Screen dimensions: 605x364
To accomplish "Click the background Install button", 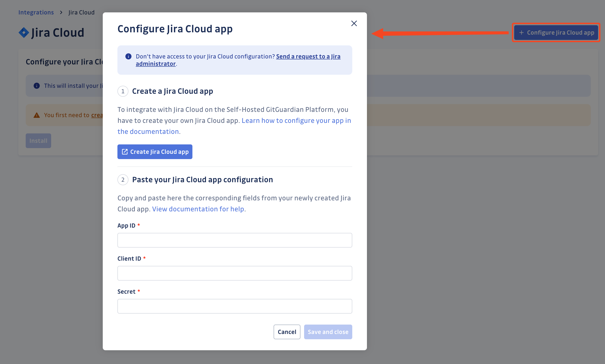I will click(x=38, y=141).
